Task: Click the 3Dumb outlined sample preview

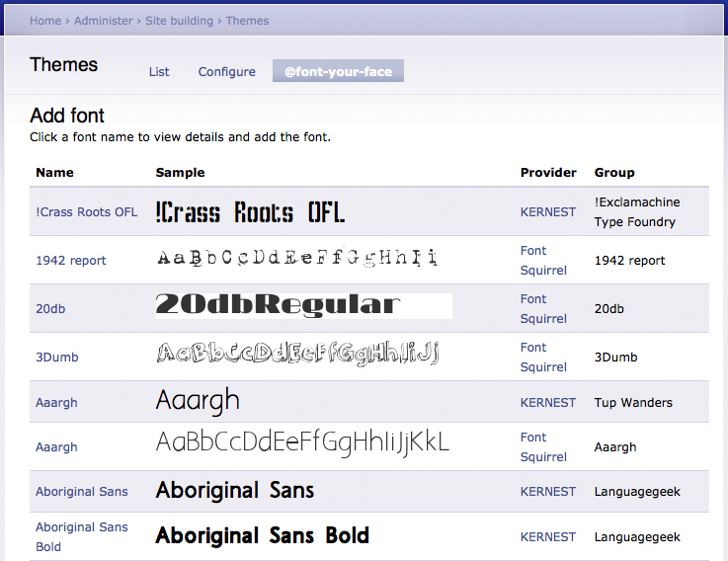Action: coord(296,353)
